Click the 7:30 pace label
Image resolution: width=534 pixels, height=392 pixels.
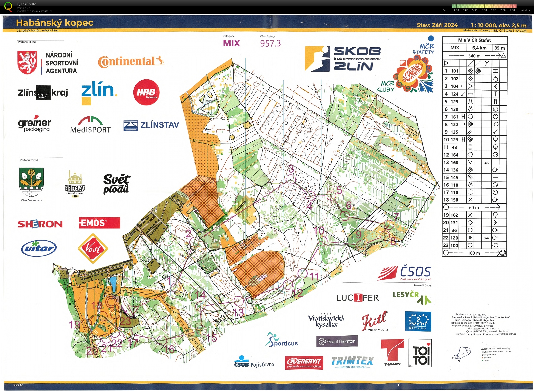pyautogui.click(x=512, y=10)
